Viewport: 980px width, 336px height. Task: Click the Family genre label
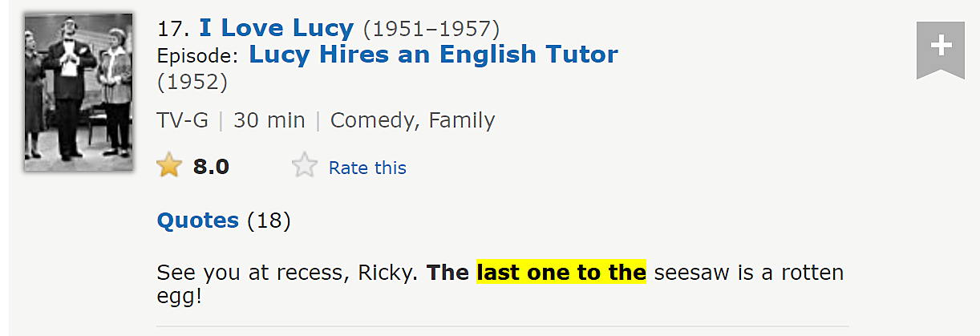point(462,121)
